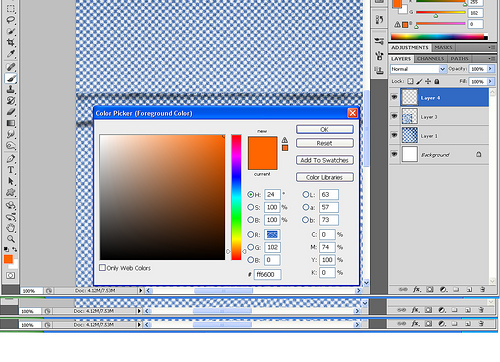Select the Rectangular Marquee tool
The width and height of the screenshot is (500, 362).
click(11, 8)
